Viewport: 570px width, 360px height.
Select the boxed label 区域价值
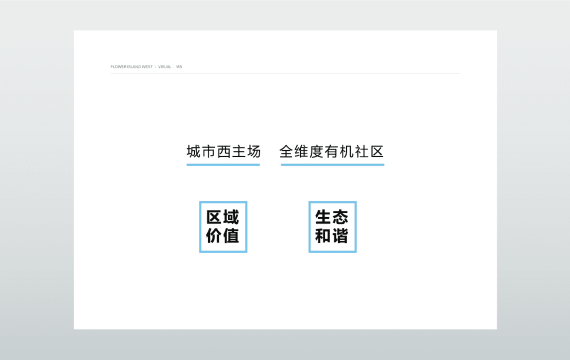pyautogui.click(x=223, y=227)
